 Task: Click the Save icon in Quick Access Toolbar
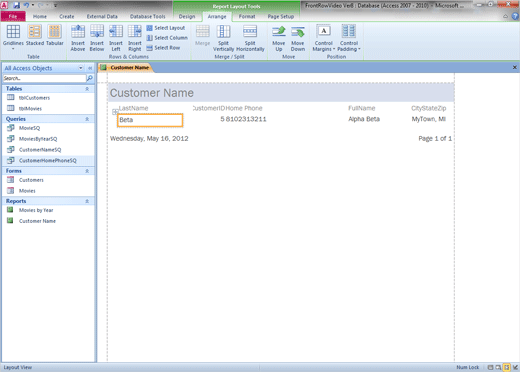click(x=16, y=5)
